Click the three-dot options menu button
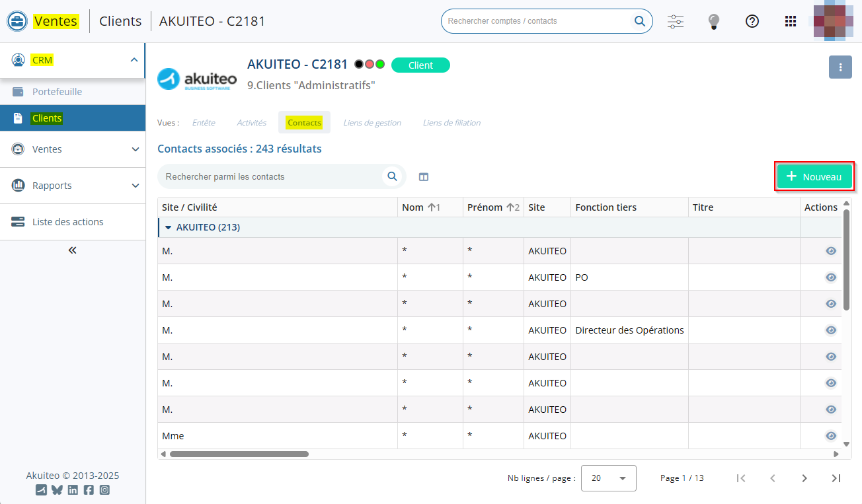This screenshot has width=862, height=504. [x=840, y=67]
